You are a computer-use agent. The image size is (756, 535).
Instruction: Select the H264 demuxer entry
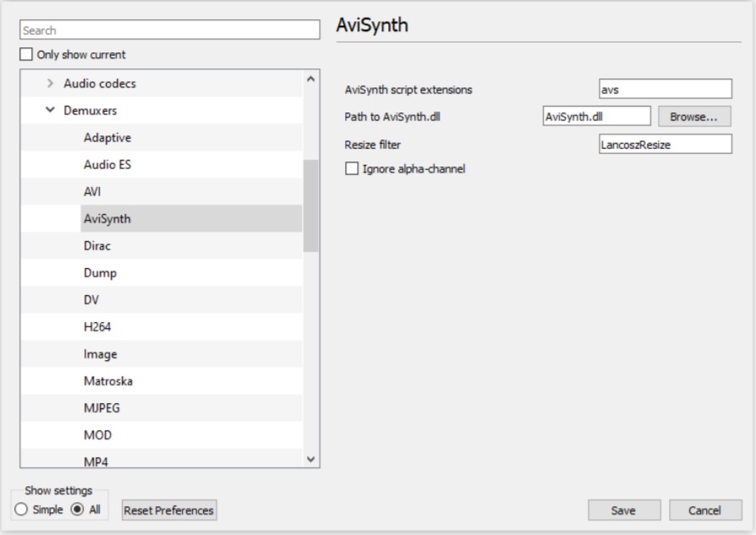pos(97,326)
